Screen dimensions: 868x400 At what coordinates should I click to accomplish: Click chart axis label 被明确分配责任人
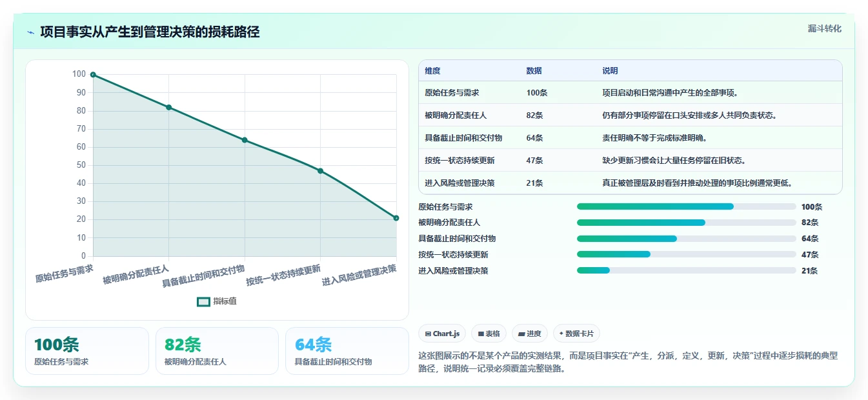(x=136, y=274)
